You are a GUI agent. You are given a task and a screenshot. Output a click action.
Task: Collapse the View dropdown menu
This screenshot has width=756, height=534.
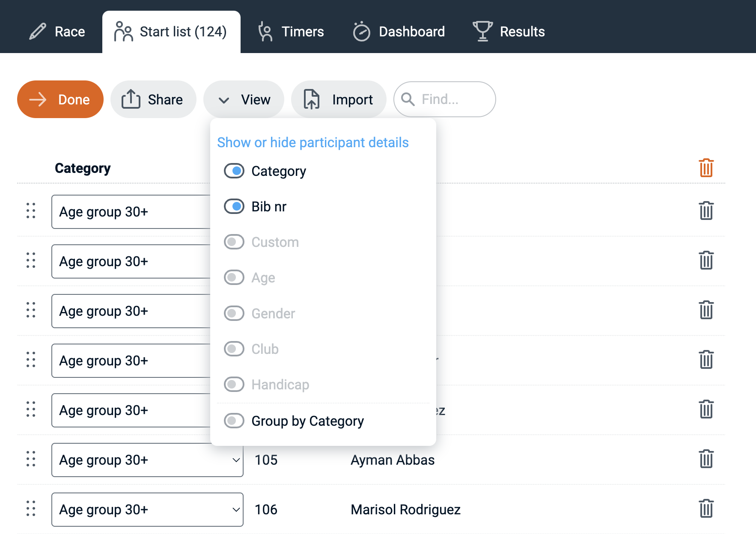(244, 99)
